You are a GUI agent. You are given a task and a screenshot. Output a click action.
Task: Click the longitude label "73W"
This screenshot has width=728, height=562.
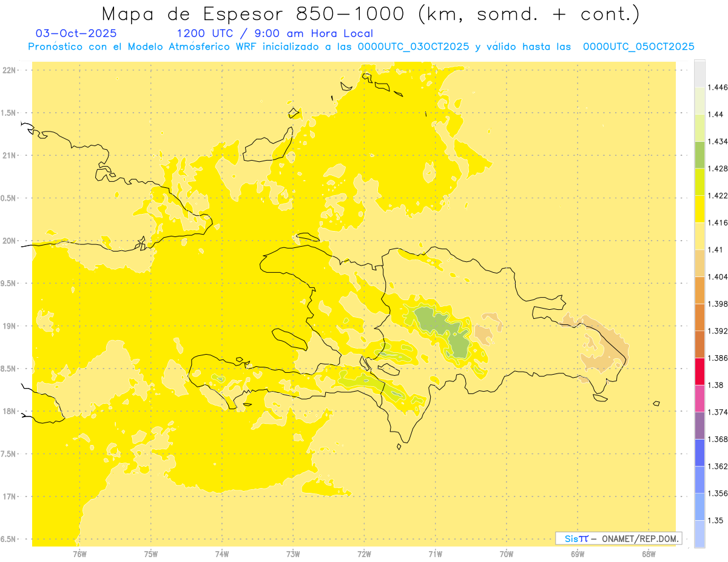(293, 554)
